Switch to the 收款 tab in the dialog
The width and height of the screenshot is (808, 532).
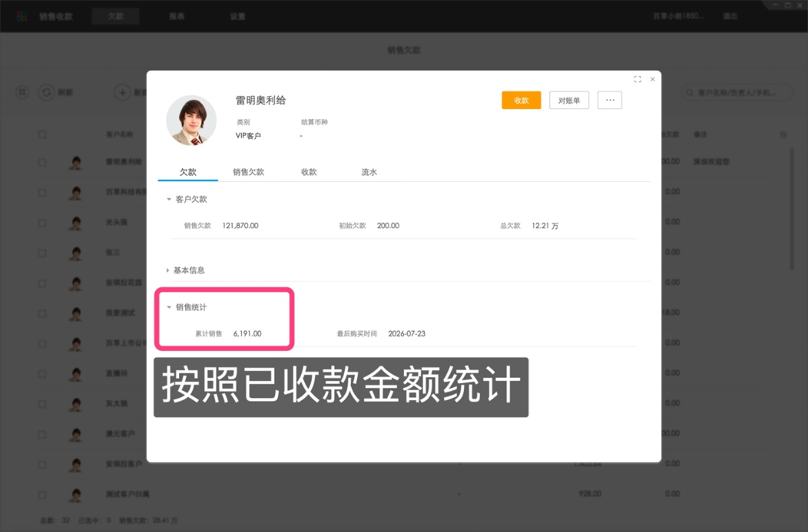click(309, 172)
